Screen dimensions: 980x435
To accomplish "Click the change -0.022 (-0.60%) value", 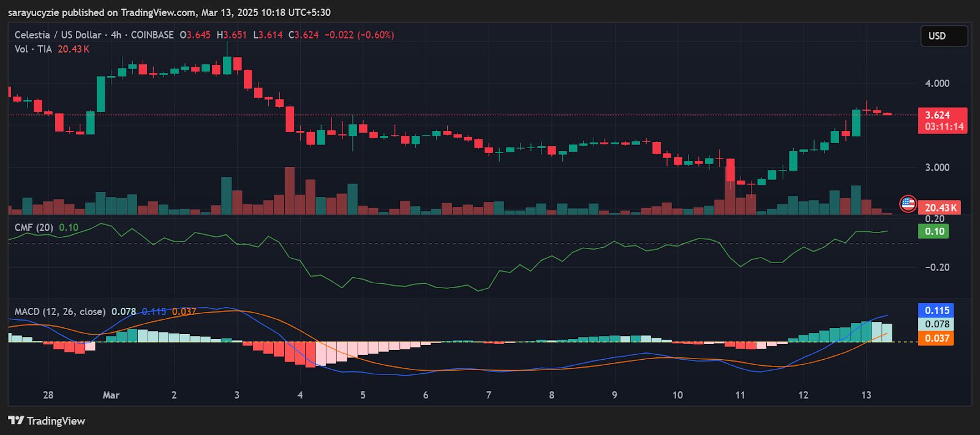I will 359,35.
